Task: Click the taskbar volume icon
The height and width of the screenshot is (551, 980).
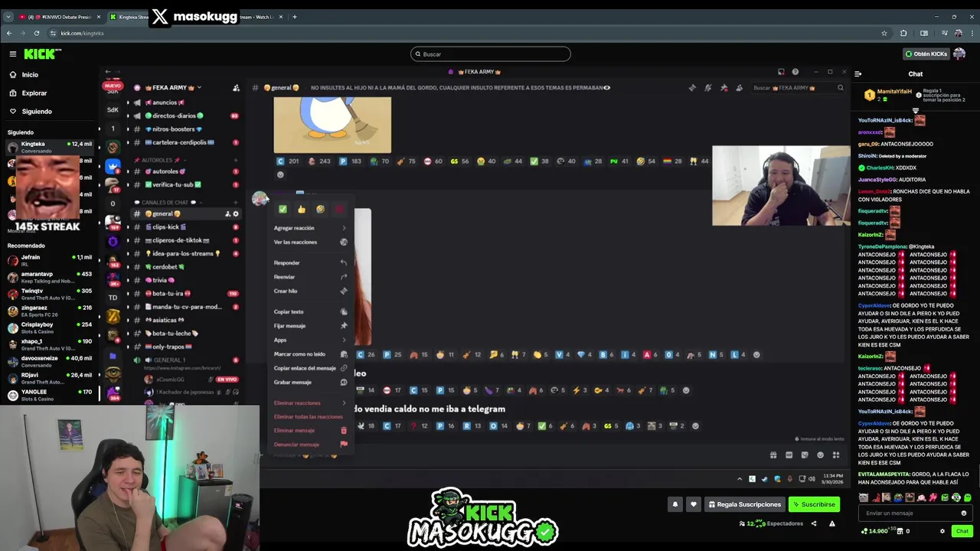Action: (812, 479)
